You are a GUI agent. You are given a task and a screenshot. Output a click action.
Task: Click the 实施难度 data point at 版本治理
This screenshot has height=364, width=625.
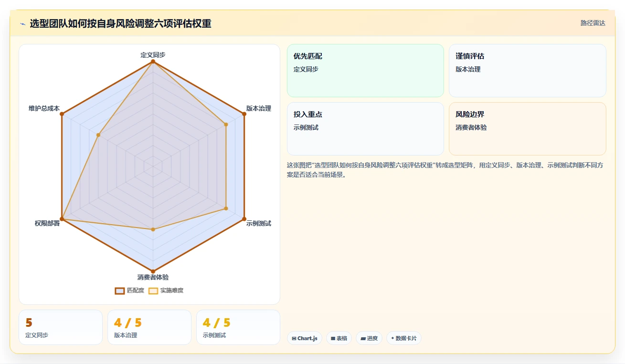point(226,125)
